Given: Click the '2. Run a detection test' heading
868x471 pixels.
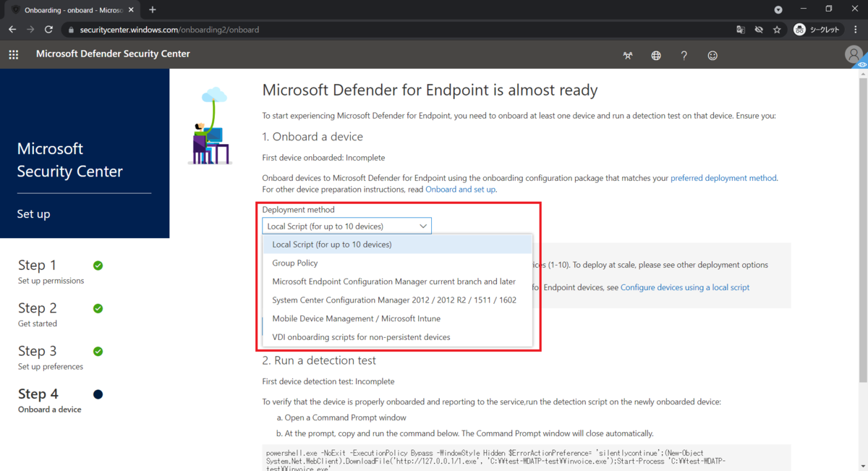Looking at the screenshot, I should pos(319,360).
